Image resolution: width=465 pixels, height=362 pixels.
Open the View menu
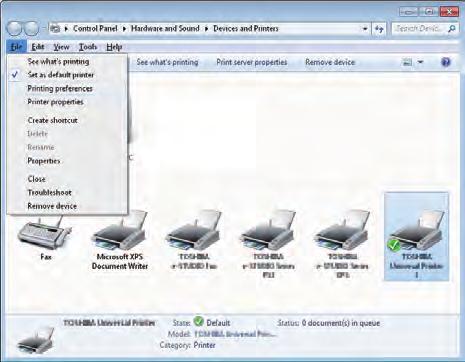[61, 47]
